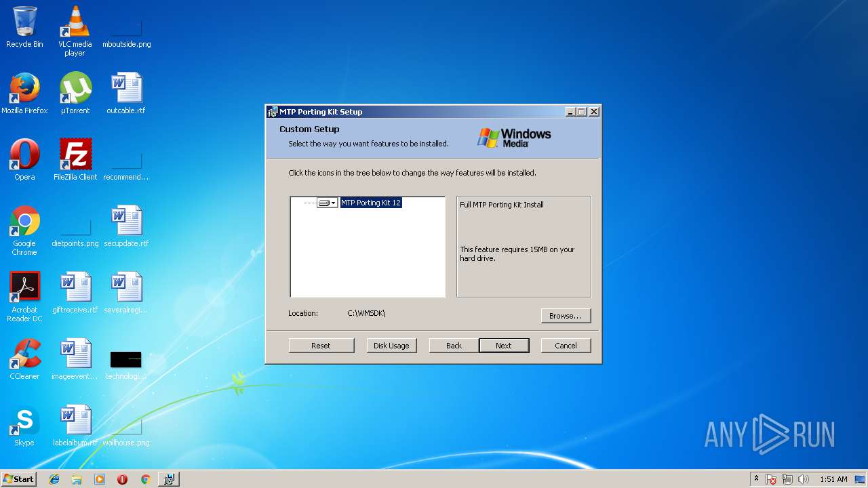Open Recycle Bin on desktop
This screenshot has height=488, width=868.
(24, 27)
